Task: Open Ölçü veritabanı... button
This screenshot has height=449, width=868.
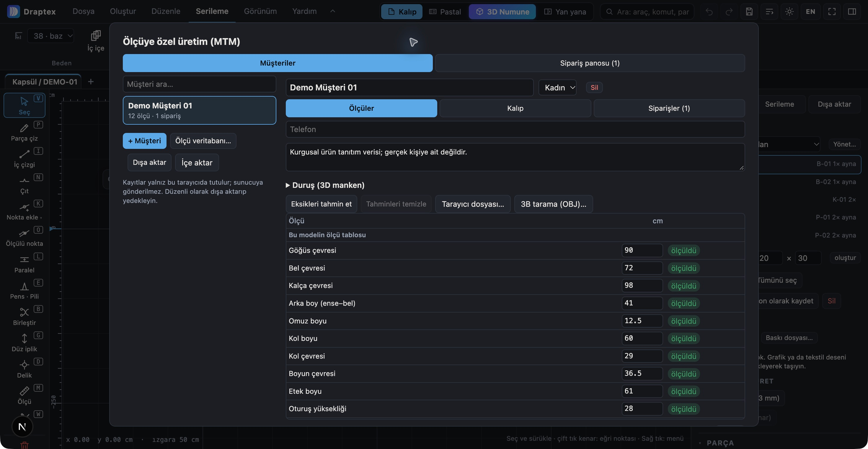Action: tap(203, 141)
